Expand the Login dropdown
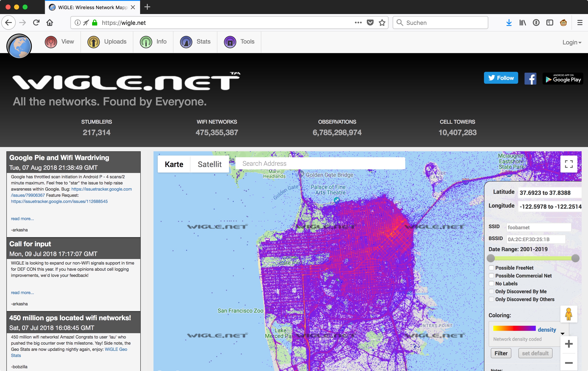Viewport: 588px width, 371px height. (572, 42)
